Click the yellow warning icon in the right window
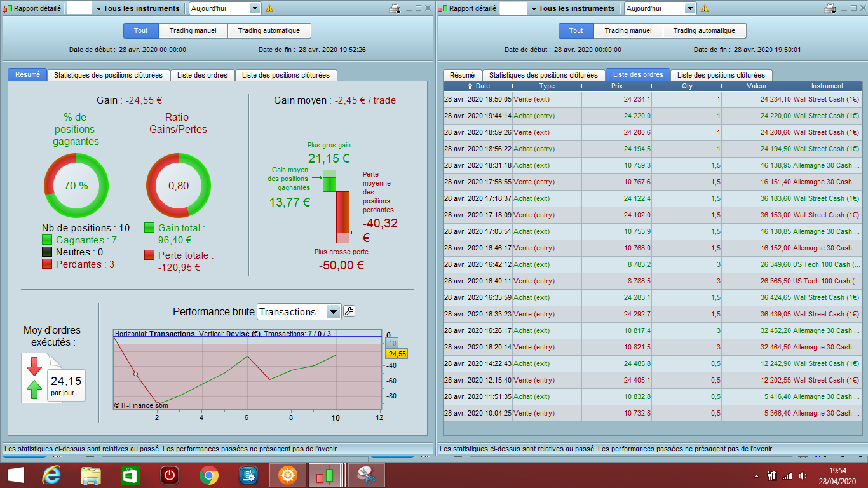Image resolution: width=868 pixels, height=488 pixels. tap(705, 9)
